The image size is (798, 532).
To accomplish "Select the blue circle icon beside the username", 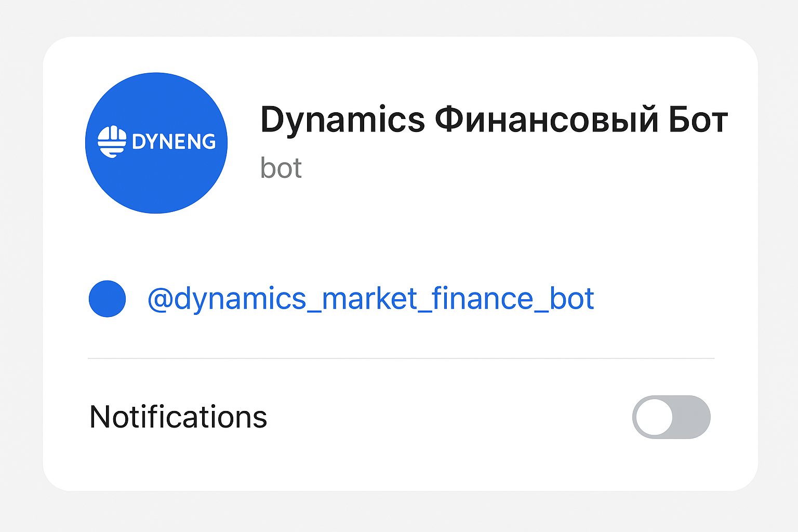I will 107,299.
